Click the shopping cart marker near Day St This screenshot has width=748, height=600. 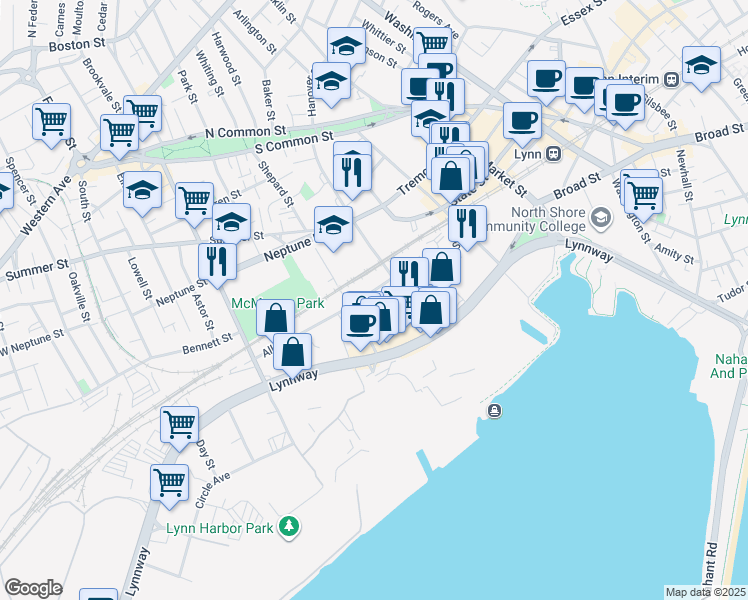[x=179, y=423]
